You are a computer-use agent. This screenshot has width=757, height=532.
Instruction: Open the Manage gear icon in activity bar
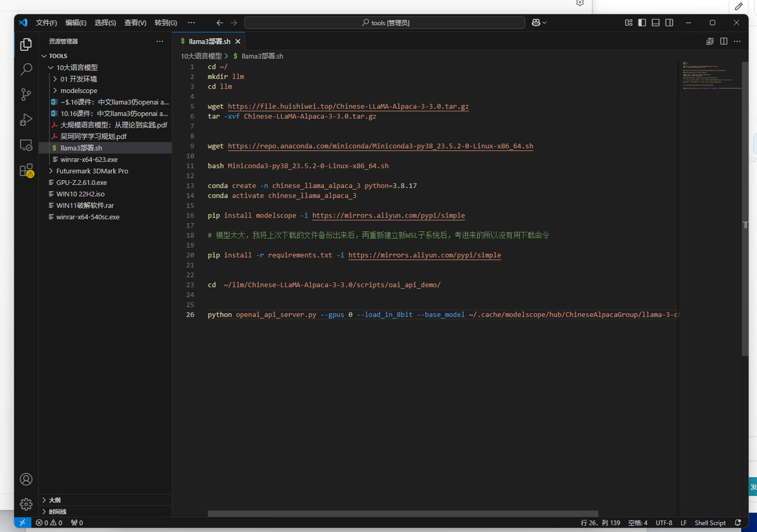coord(26,504)
